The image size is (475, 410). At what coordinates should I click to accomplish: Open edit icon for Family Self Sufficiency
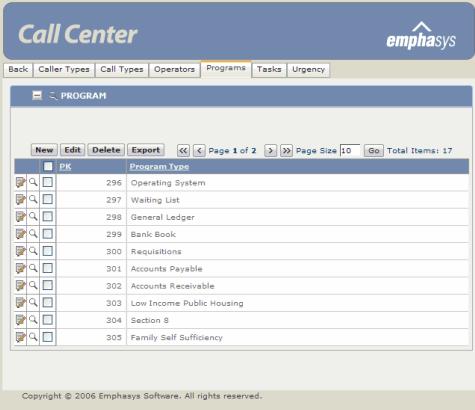[x=20, y=337]
